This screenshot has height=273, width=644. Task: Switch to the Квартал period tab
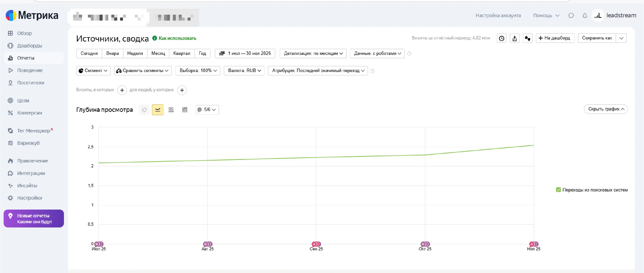182,53
